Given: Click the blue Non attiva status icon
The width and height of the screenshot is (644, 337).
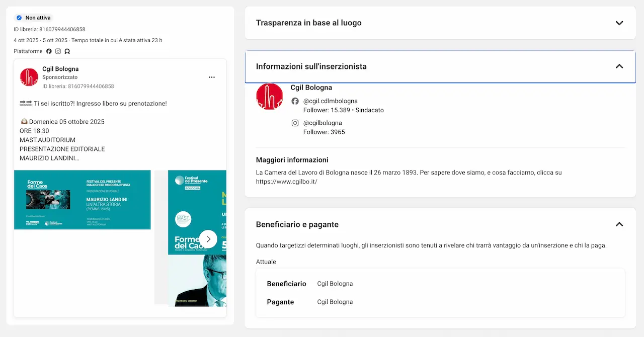Looking at the screenshot, I should pyautogui.click(x=19, y=18).
